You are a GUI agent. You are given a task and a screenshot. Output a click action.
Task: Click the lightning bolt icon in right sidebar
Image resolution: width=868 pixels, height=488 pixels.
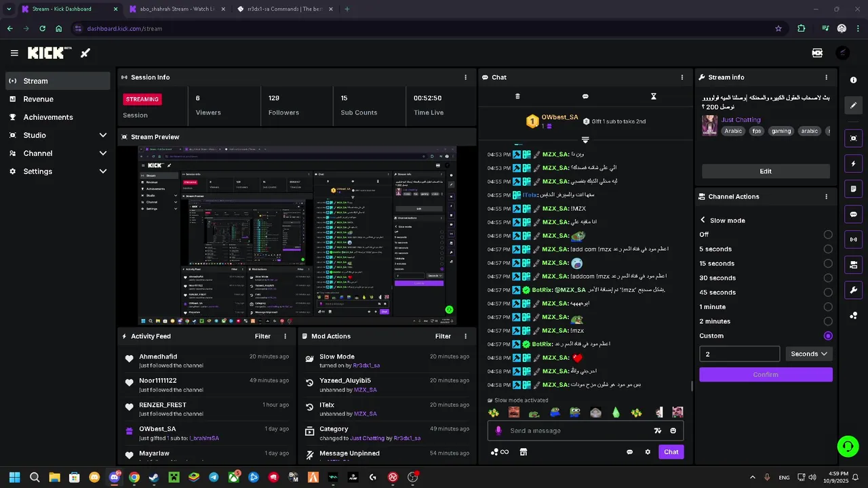coord(854,163)
